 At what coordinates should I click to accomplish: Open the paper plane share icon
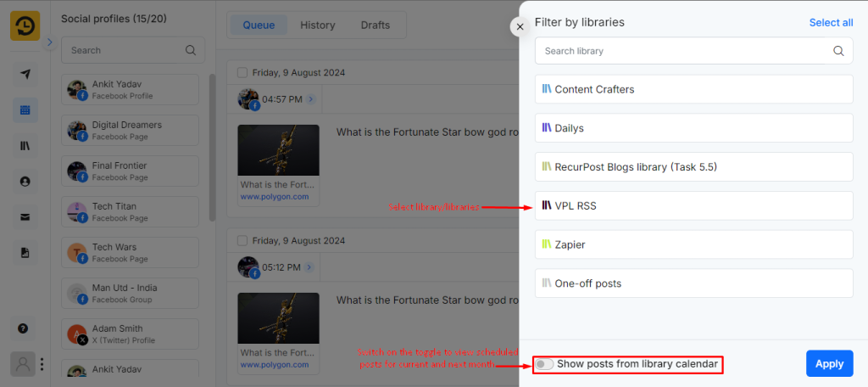coord(25,75)
